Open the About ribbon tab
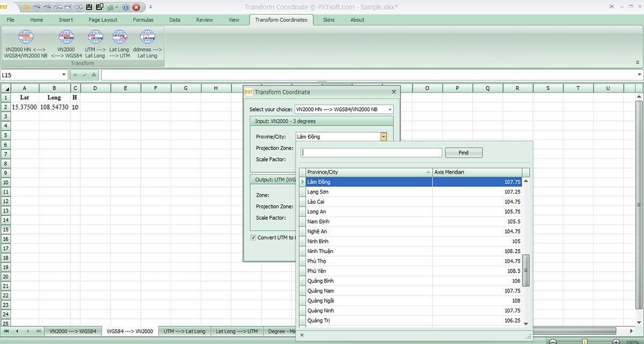The height and width of the screenshot is (344, 644). tap(357, 20)
